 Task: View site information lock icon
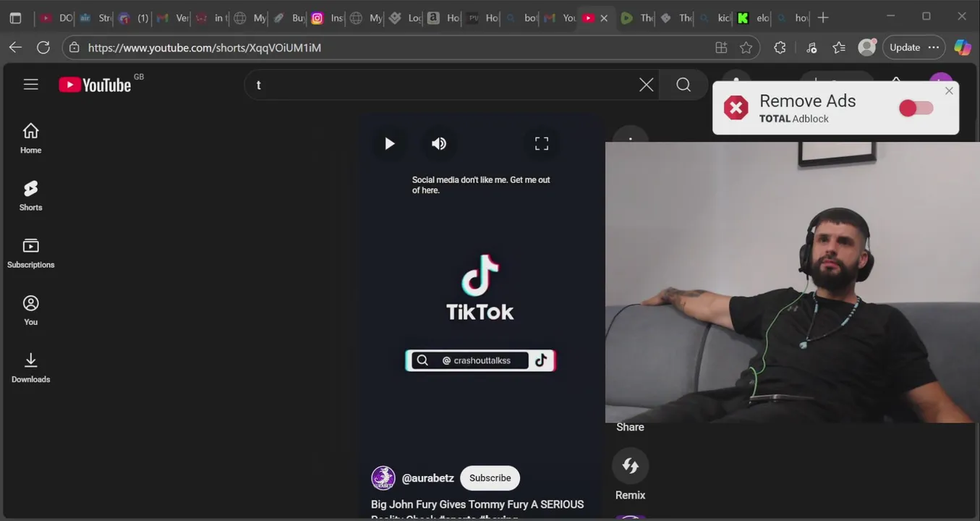point(74,48)
